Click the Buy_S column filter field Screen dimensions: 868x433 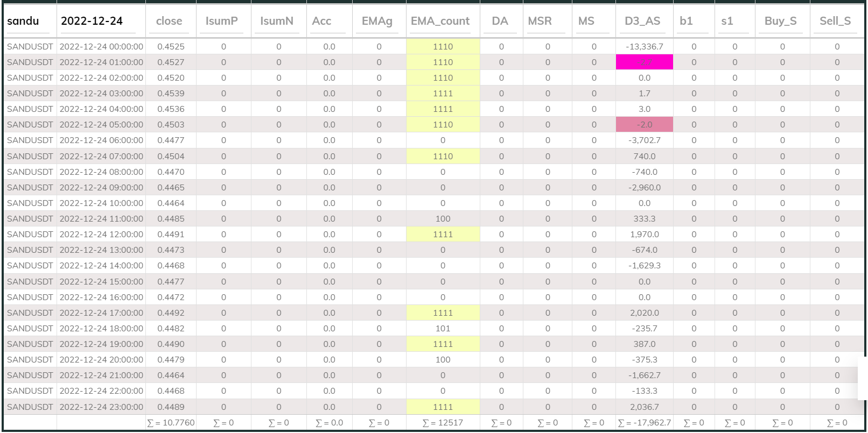tap(782, 21)
